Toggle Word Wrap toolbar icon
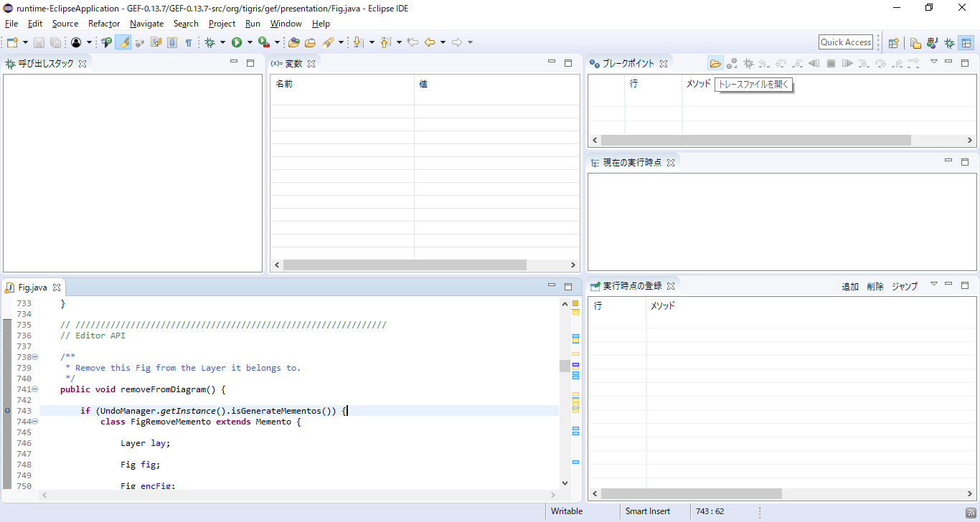The height and width of the screenshot is (522, 980). 156,42
